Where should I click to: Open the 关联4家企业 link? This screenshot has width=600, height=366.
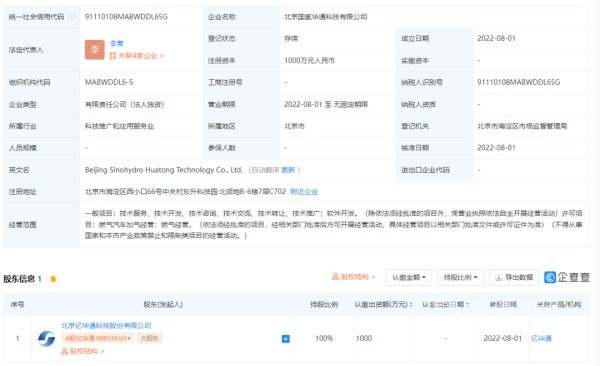coord(137,56)
